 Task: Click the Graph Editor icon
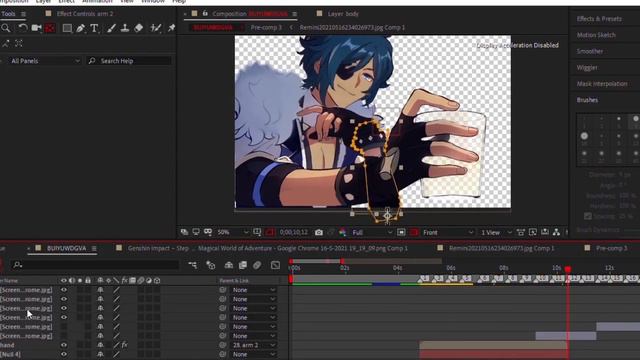276,265
